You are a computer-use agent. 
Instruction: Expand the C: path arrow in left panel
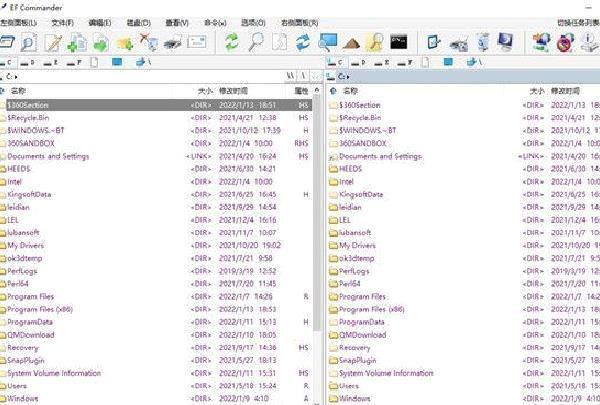pyautogui.click(x=16, y=77)
